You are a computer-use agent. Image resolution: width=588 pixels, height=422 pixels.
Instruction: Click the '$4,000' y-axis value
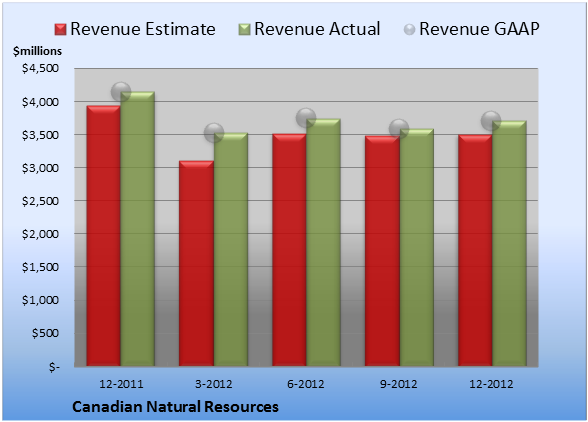coord(40,102)
